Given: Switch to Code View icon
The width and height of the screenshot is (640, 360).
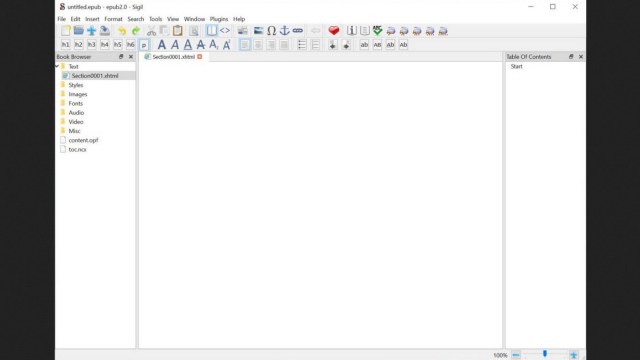Looking at the screenshot, I should [224, 31].
